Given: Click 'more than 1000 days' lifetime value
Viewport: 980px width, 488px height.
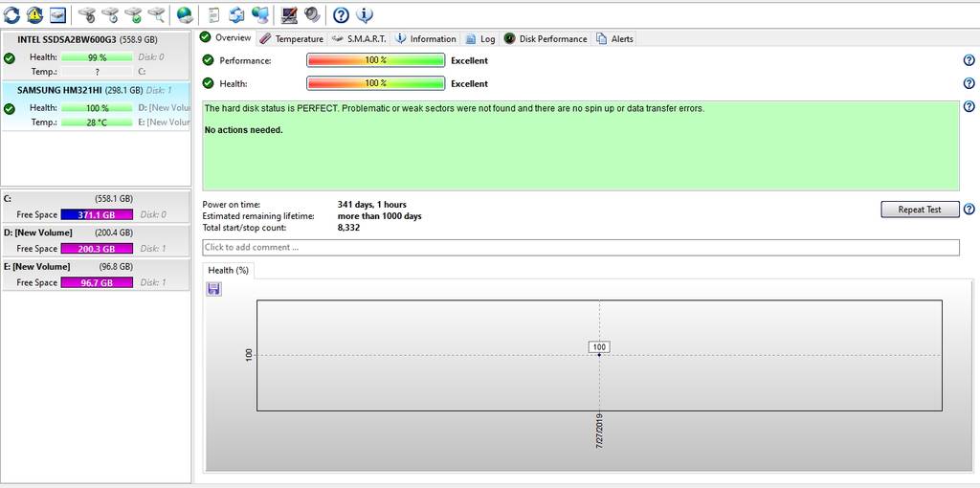Looking at the screenshot, I should tap(379, 216).
